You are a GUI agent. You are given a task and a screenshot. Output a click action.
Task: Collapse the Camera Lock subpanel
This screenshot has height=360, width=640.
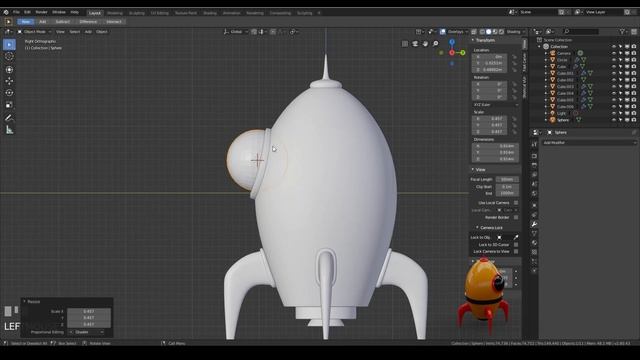click(x=477, y=227)
